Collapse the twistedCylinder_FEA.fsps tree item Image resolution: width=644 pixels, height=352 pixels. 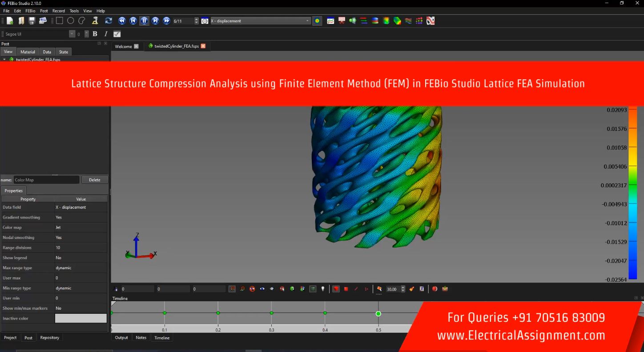pos(4,59)
